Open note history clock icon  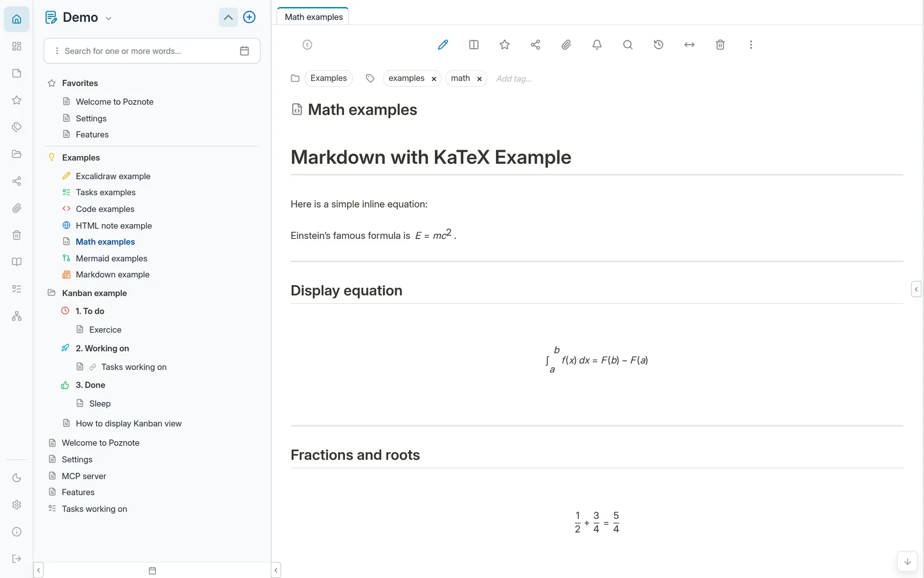click(x=658, y=45)
